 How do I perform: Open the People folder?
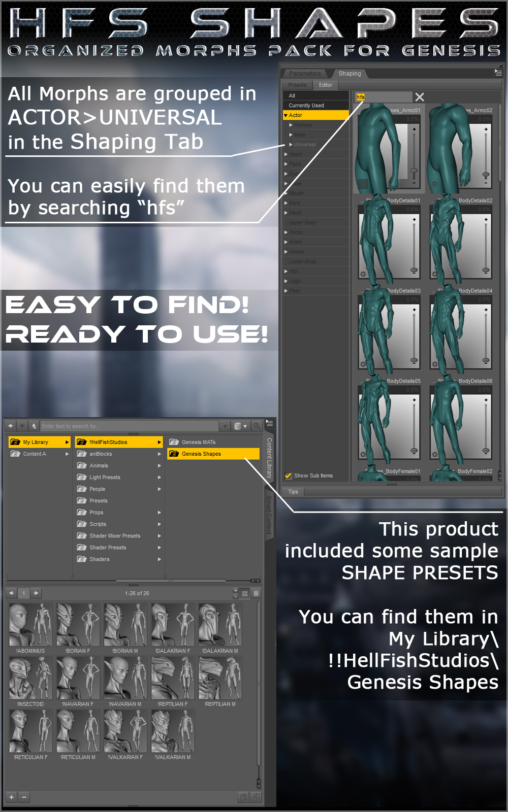119,489
